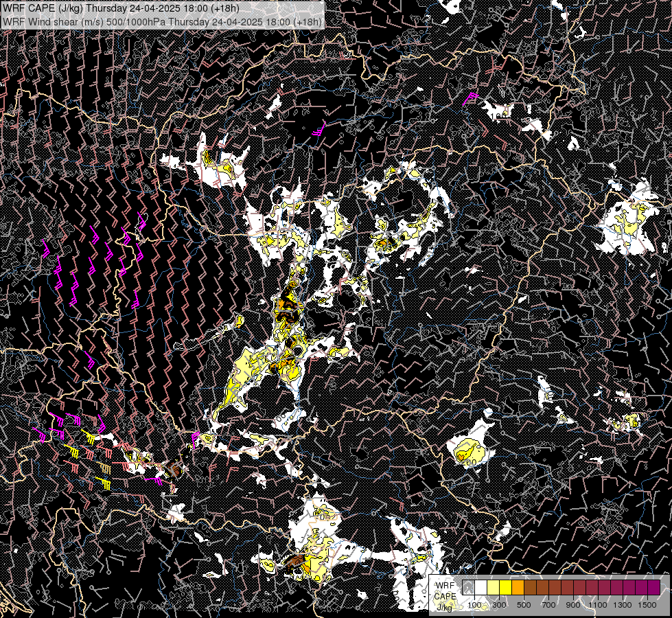Image resolution: width=672 pixels, height=618 pixels.
Task: Click the 900 legend scale label
Action: pos(573,605)
